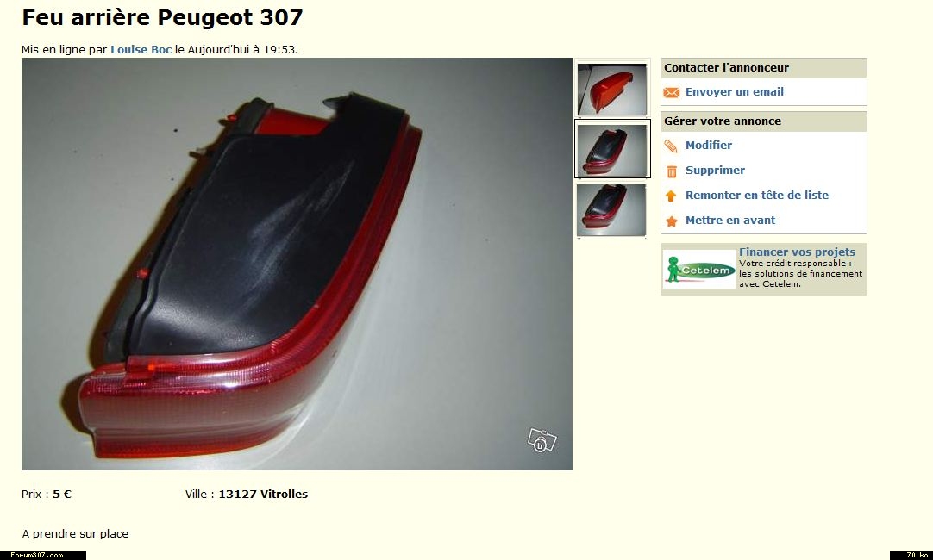
Task: Click the orange star icon
Action: [671, 221]
